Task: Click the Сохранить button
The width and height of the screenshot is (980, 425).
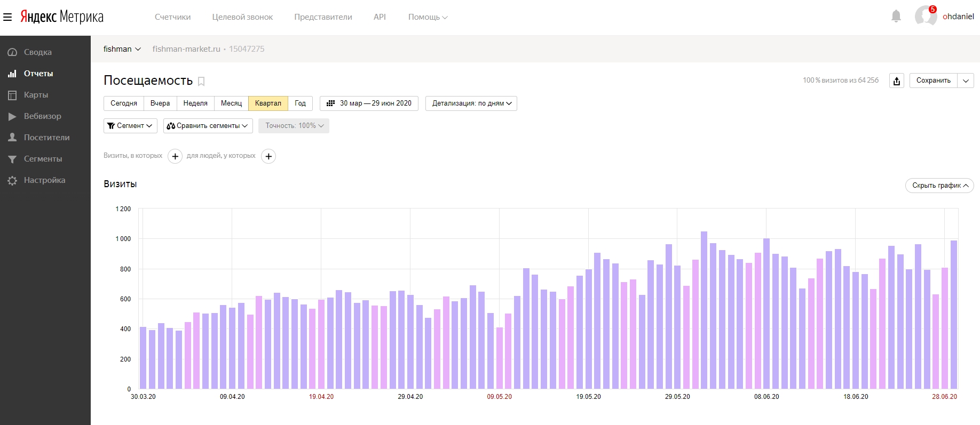Action: [x=934, y=81]
